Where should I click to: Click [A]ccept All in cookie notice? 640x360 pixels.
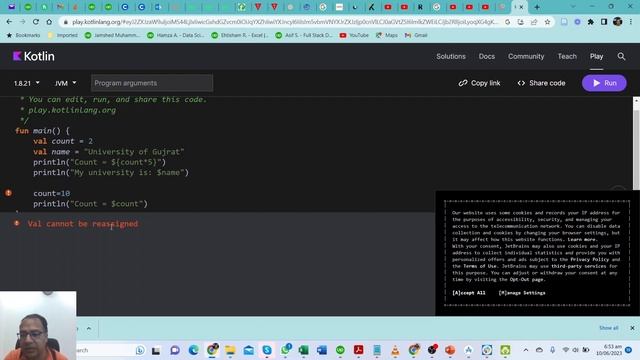click(x=469, y=293)
